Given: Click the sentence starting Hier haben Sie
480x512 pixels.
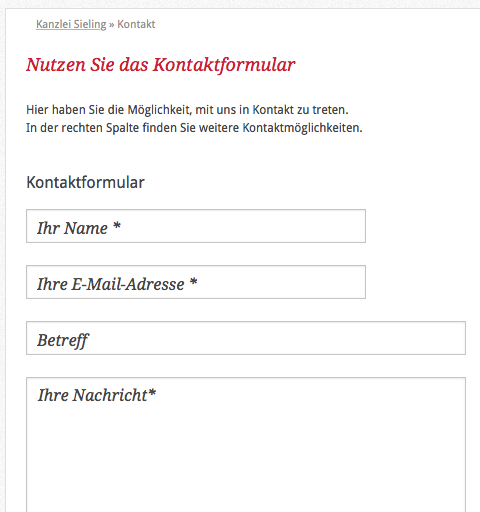Looking at the screenshot, I should click(187, 110).
